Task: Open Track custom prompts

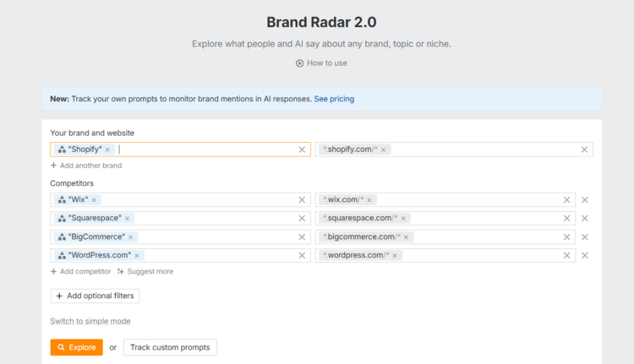Action: coord(170,347)
